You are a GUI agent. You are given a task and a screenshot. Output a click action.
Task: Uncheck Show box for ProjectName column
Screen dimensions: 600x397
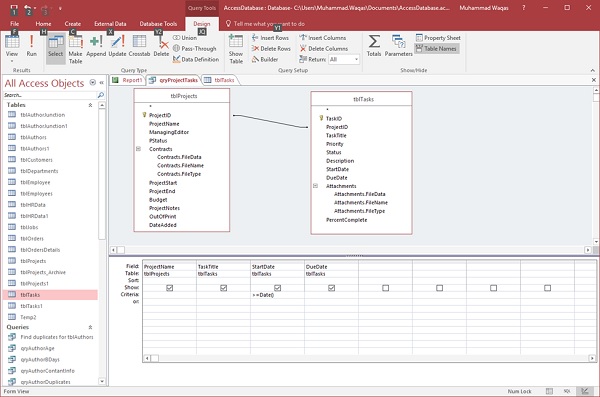(x=170, y=288)
